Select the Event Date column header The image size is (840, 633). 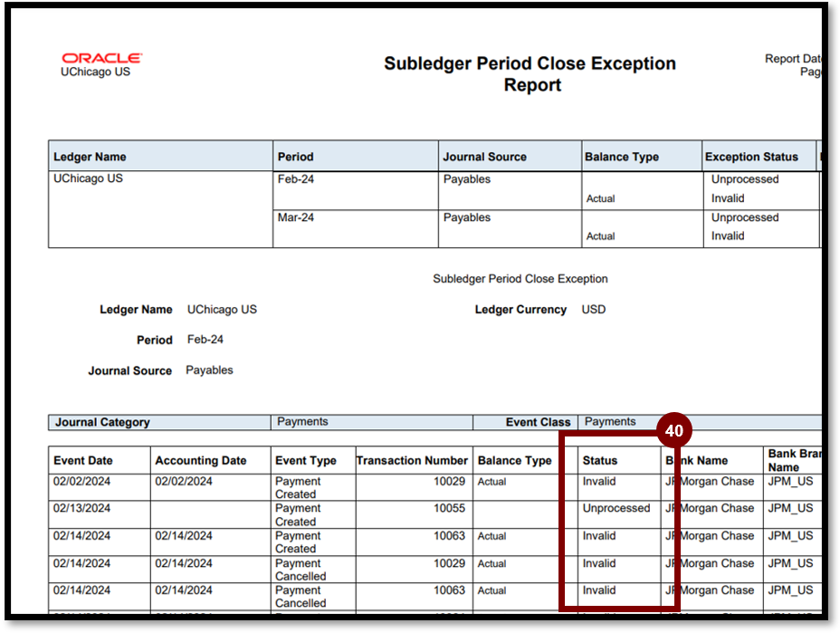[82, 460]
